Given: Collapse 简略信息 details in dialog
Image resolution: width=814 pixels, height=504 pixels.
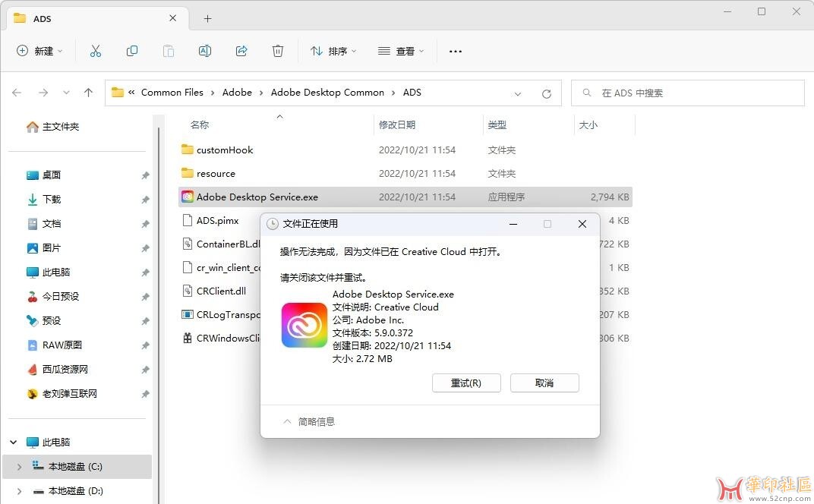Looking at the screenshot, I should [309, 421].
